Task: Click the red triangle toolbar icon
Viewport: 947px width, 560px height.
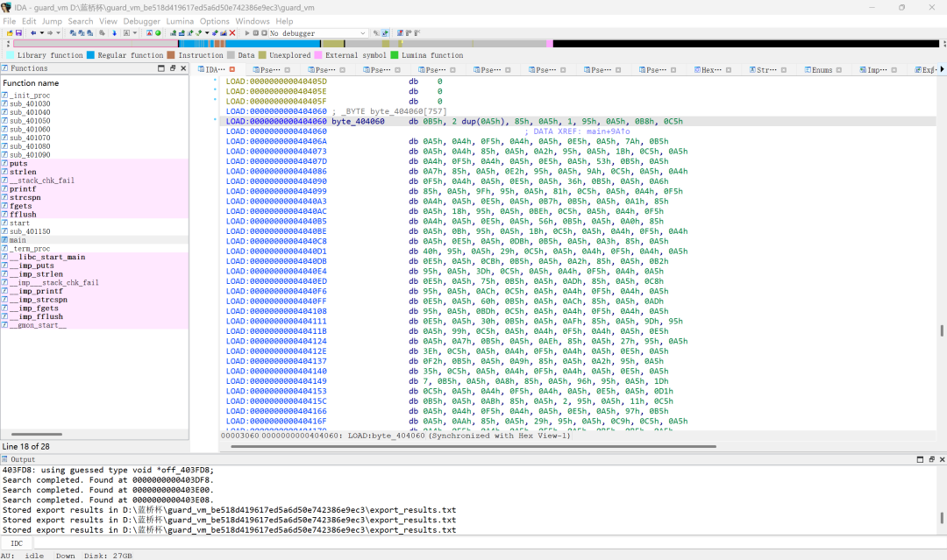Action: 149,32
